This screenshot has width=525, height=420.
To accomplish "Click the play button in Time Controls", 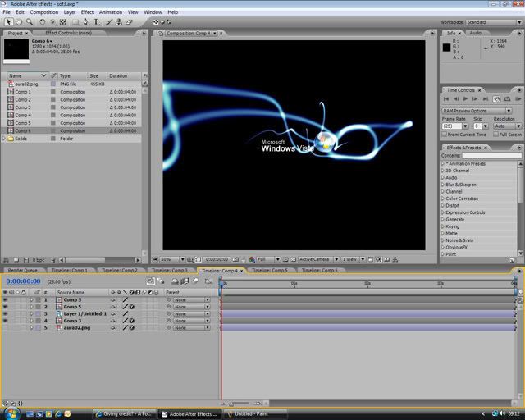I will click(465, 99).
